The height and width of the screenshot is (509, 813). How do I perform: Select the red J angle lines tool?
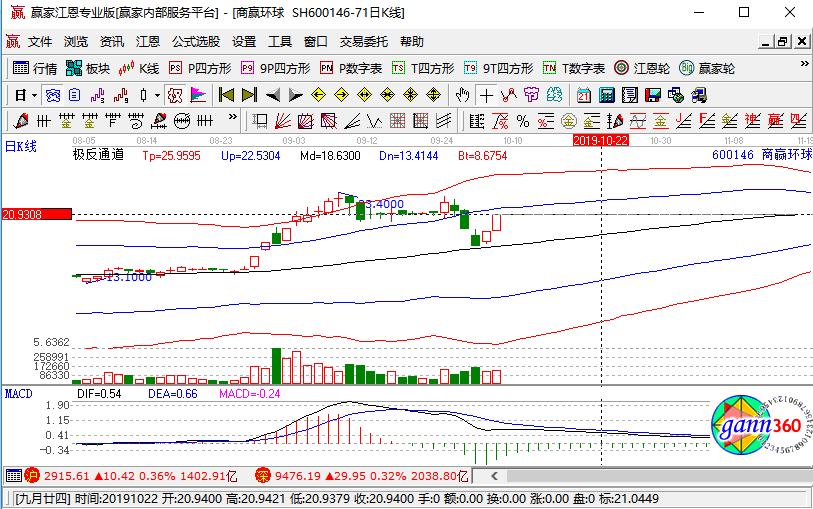click(x=683, y=121)
